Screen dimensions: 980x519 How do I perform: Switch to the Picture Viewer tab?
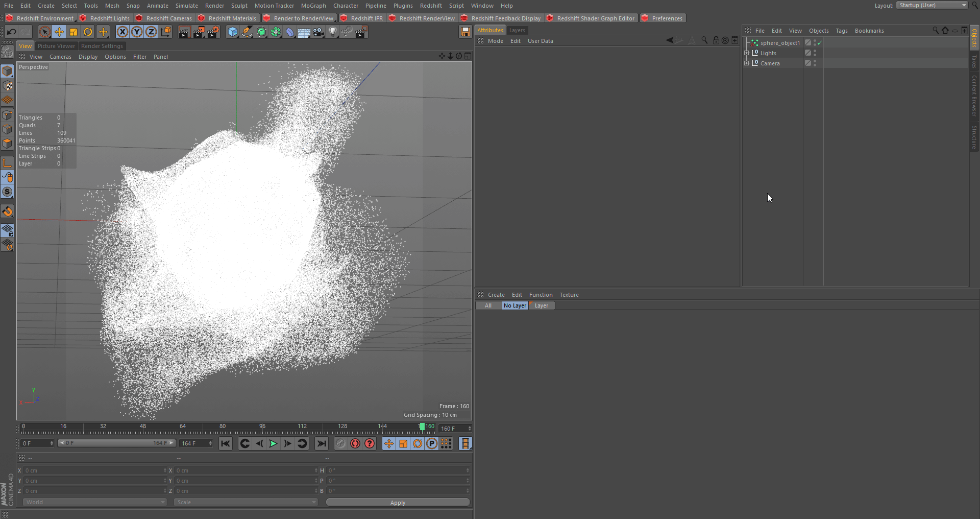[x=56, y=46]
